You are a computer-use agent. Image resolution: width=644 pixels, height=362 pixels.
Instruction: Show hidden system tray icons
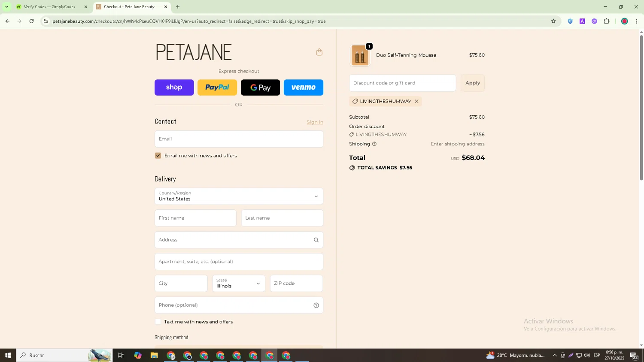click(555, 356)
